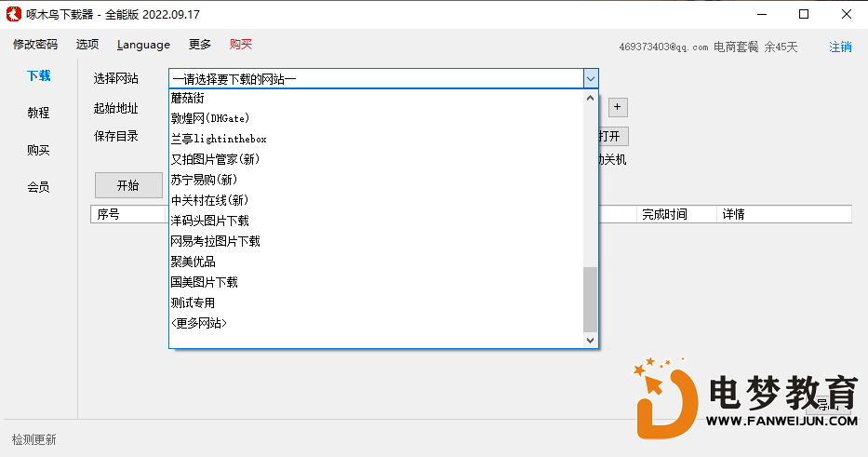Image resolution: width=868 pixels, height=457 pixels.
Task: Select 兰亭lightinthebox from the list
Action: 377,139
